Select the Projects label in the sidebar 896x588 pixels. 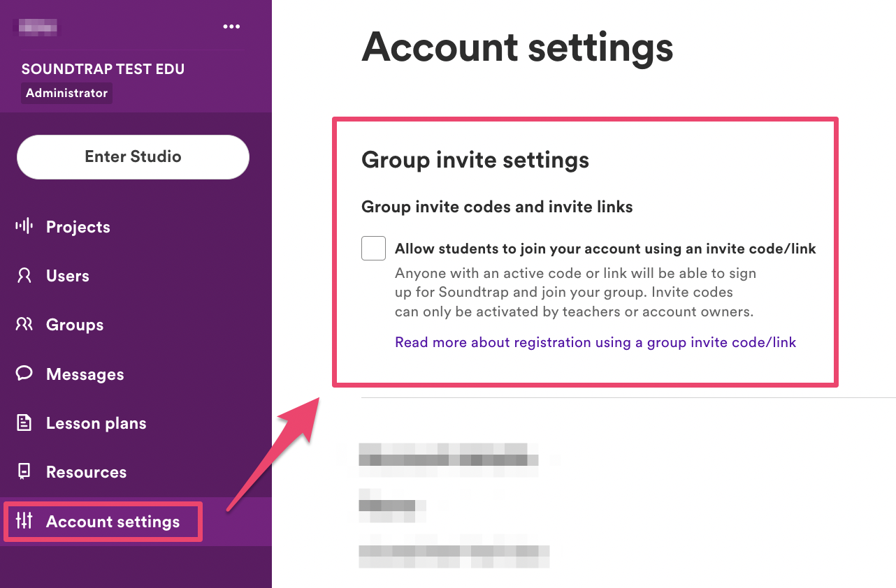click(x=78, y=227)
